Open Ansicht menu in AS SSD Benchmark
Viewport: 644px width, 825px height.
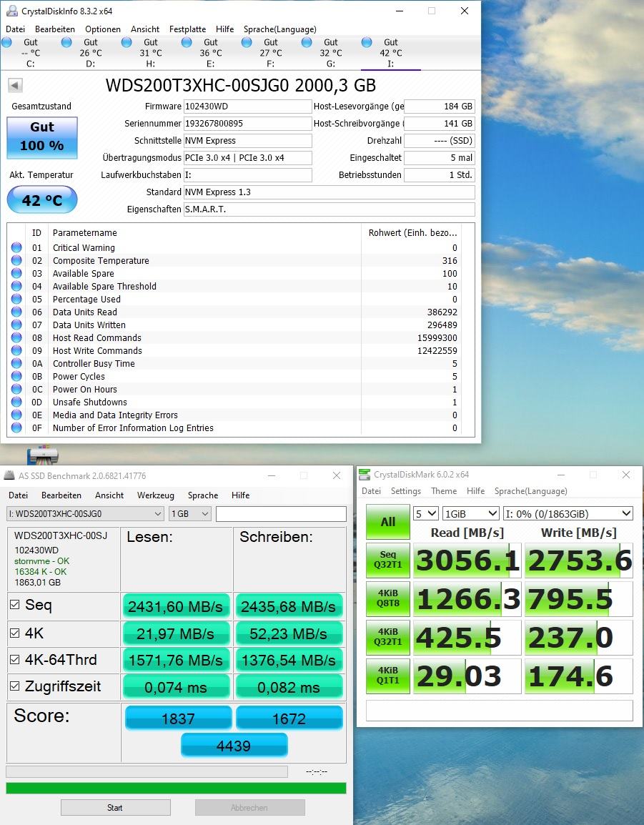pyautogui.click(x=109, y=495)
